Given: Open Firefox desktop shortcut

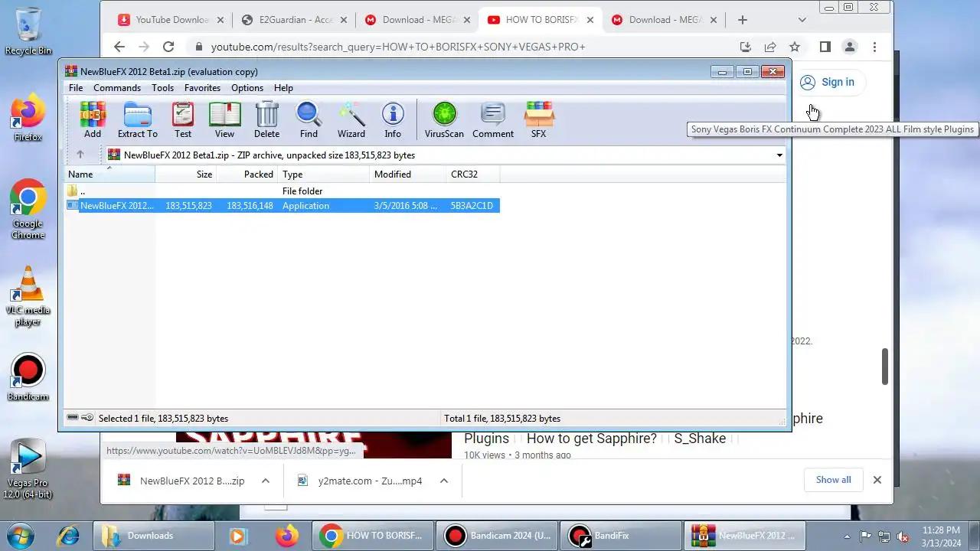Looking at the screenshot, I should [28, 119].
